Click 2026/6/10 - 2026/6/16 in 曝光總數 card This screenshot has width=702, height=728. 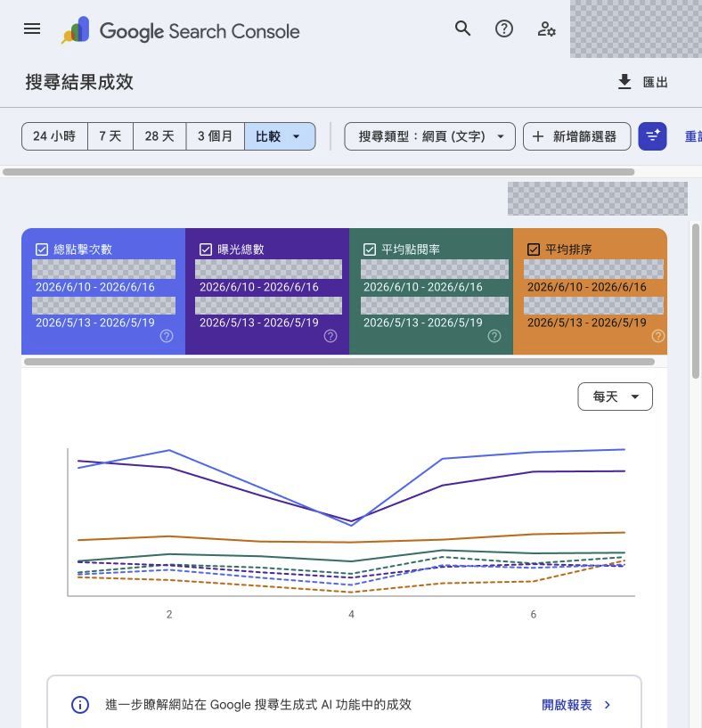(259, 287)
